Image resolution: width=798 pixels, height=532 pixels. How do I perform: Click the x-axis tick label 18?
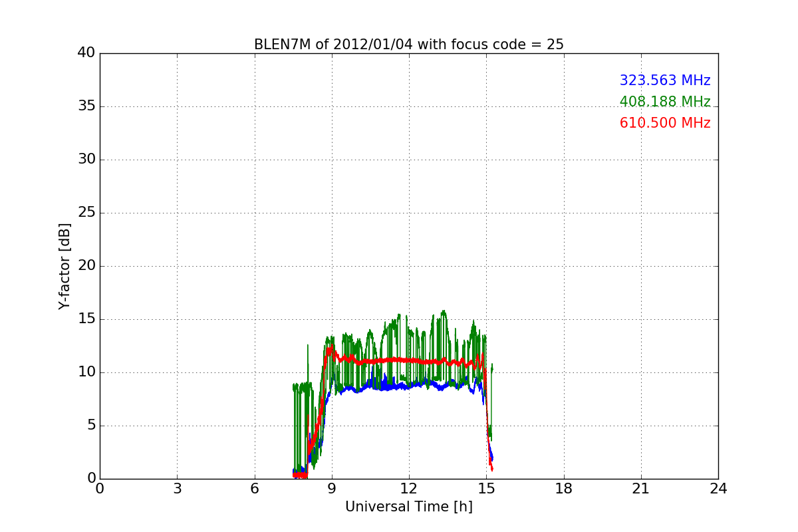click(x=564, y=489)
